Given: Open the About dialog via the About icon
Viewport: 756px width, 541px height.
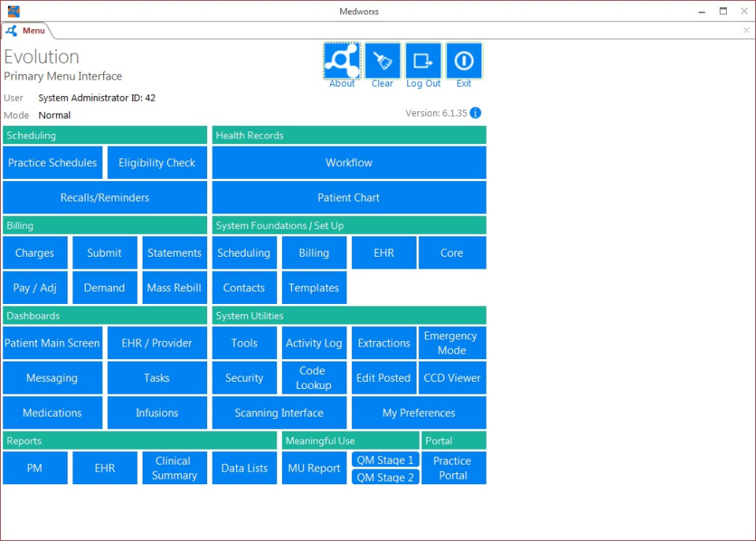Looking at the screenshot, I should [x=341, y=61].
